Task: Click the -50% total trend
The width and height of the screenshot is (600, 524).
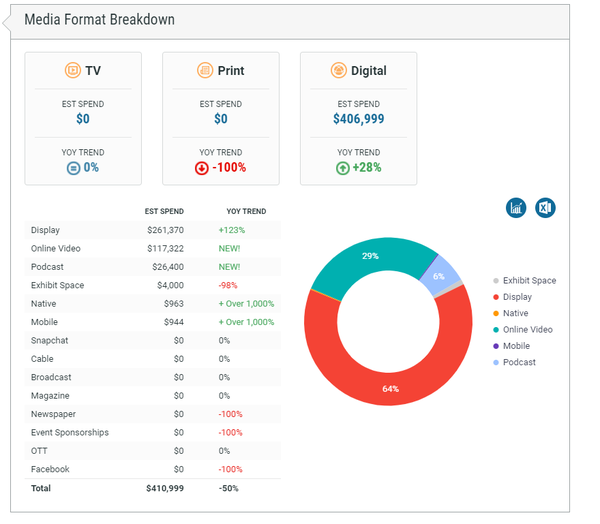Action: [228, 488]
